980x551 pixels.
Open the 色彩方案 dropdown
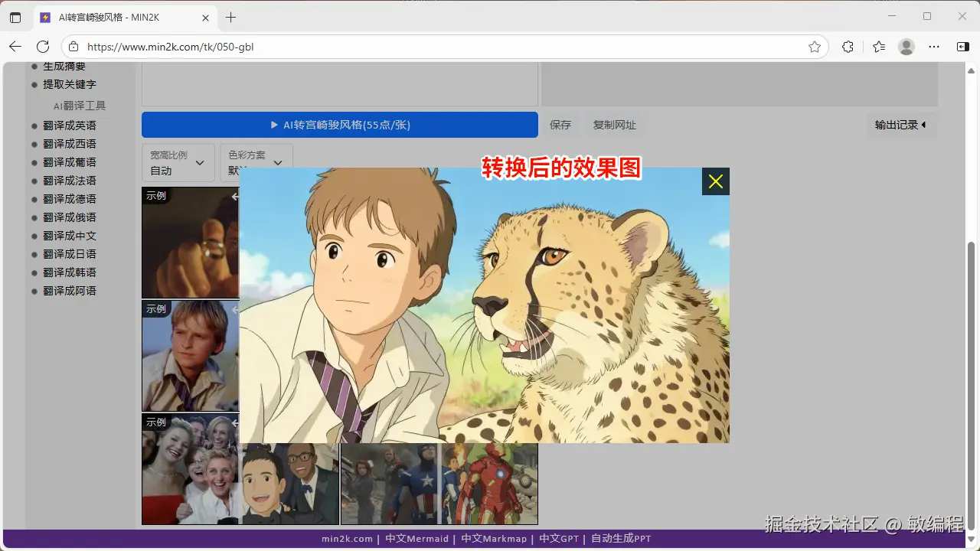point(256,162)
